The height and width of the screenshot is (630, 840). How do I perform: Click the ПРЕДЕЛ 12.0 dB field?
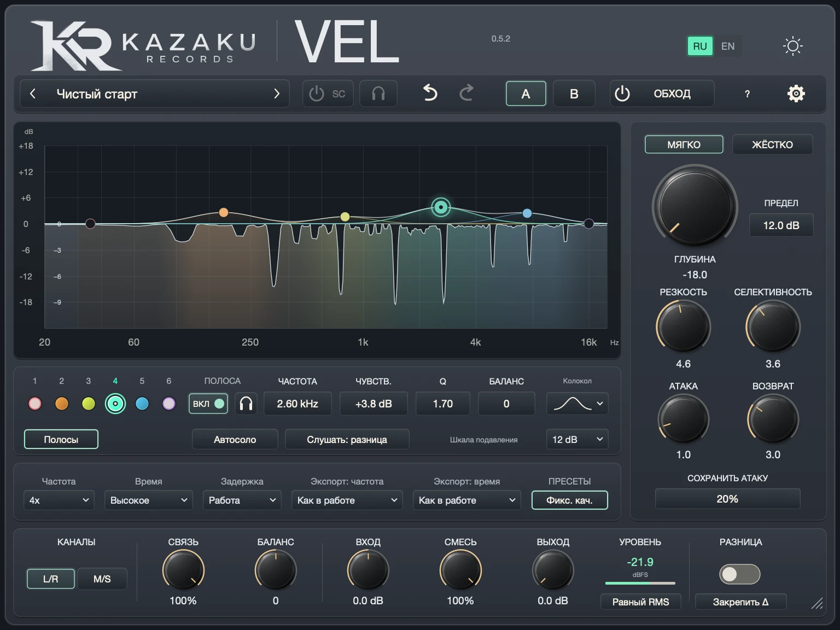(781, 225)
